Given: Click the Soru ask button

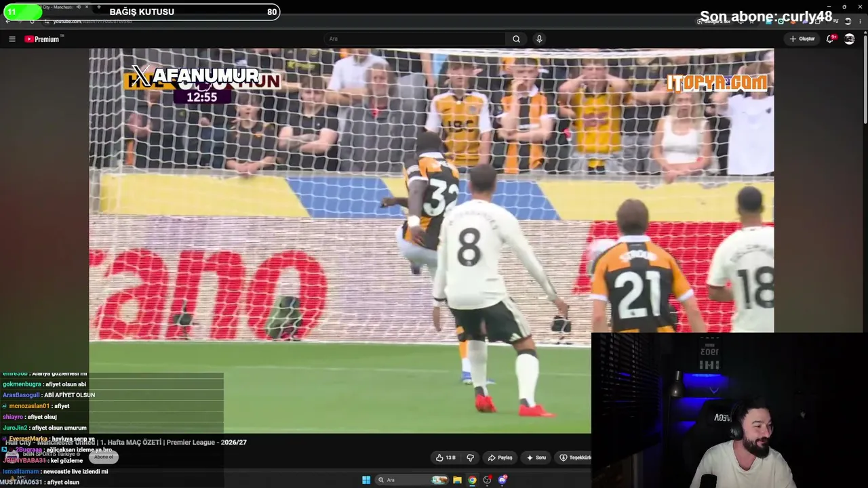Looking at the screenshot, I should (536, 457).
